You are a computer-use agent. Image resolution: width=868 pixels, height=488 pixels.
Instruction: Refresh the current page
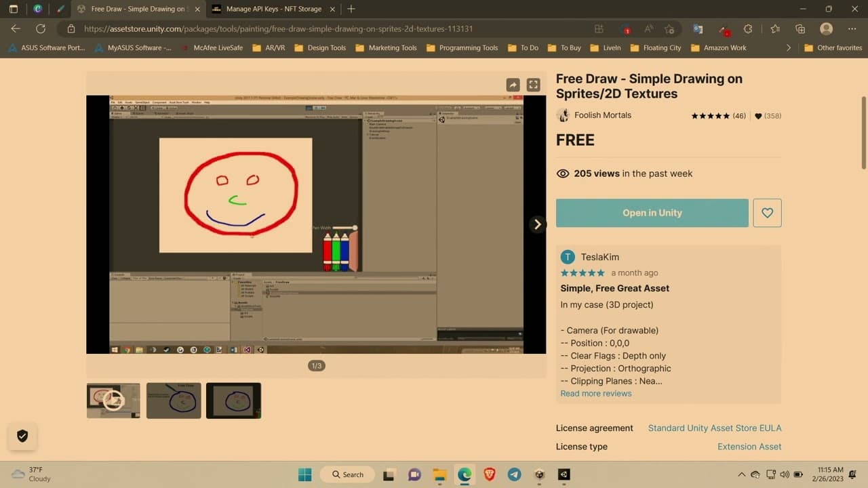pos(41,29)
